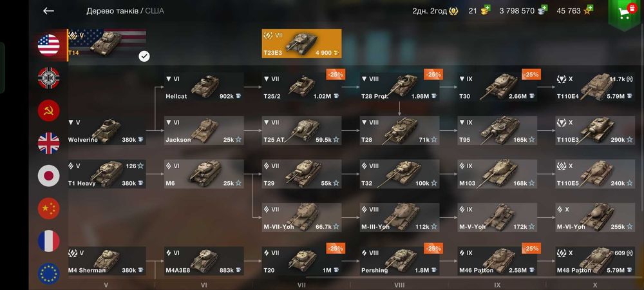Open the Japan nation flag
Image resolution: width=644 pixels, height=290 pixels.
[x=48, y=176]
